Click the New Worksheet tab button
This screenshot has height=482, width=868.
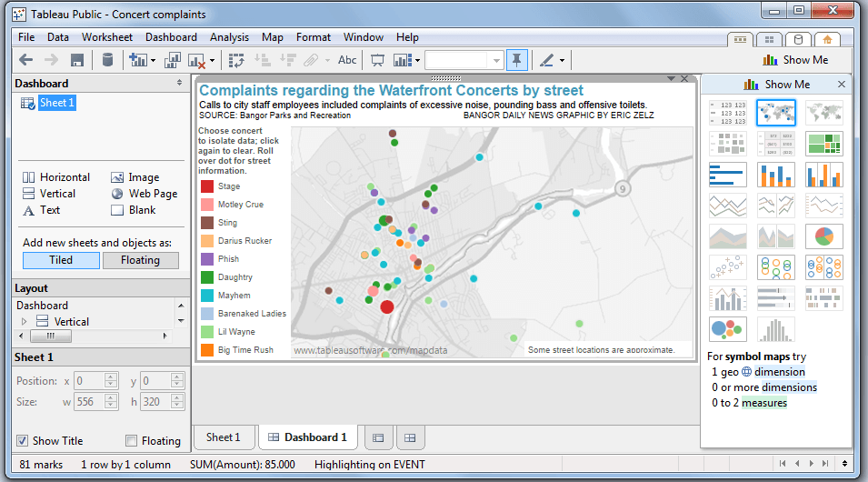(378, 437)
